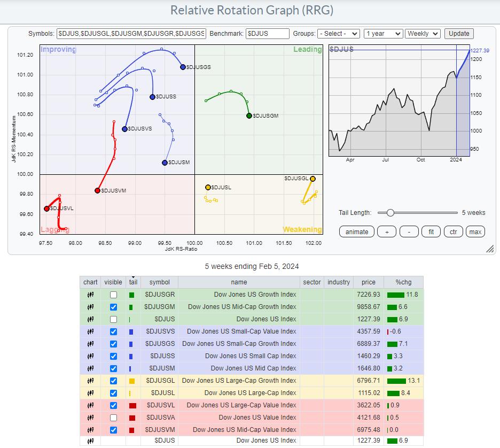The height and width of the screenshot is (448, 500).
Task: Open the Groups select dropdown
Action: pos(338,33)
